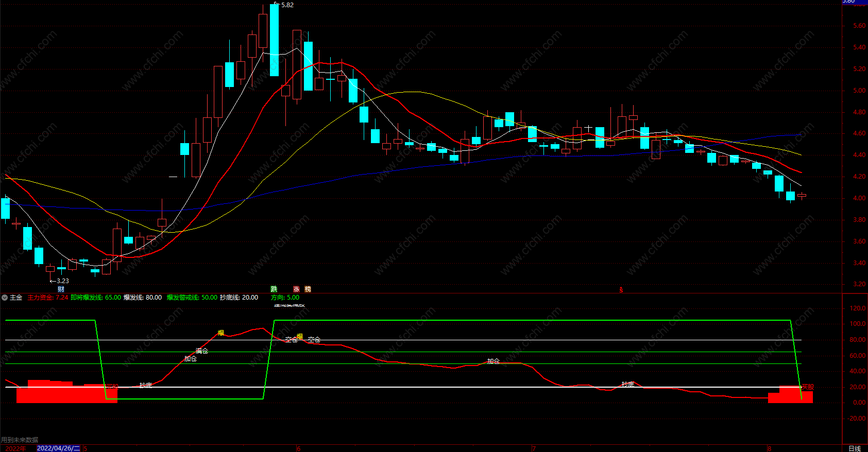
Task: Click the 加仓 signal below 满仓
Action: [191, 359]
